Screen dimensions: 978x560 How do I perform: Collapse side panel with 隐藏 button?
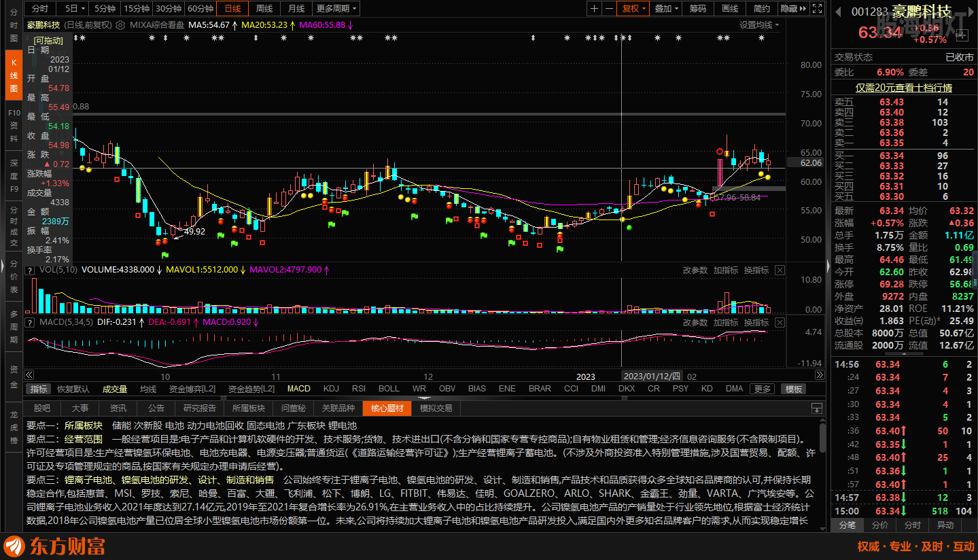[792, 9]
